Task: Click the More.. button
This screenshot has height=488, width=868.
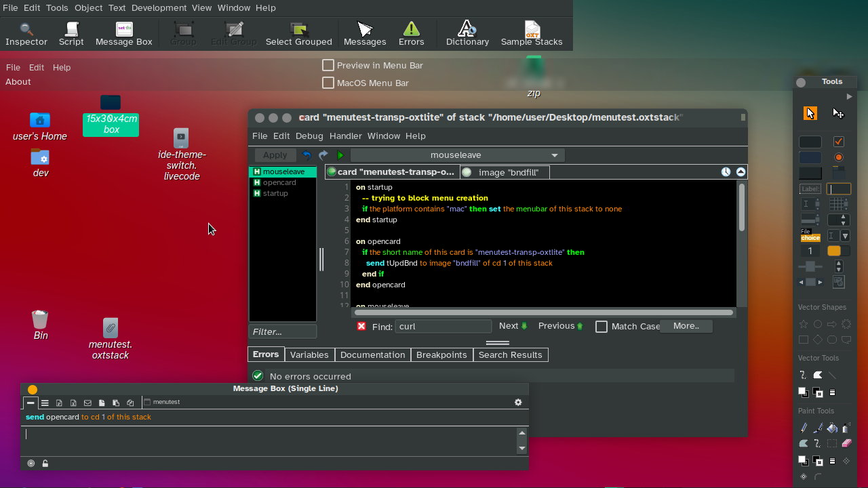Action: pyautogui.click(x=686, y=326)
